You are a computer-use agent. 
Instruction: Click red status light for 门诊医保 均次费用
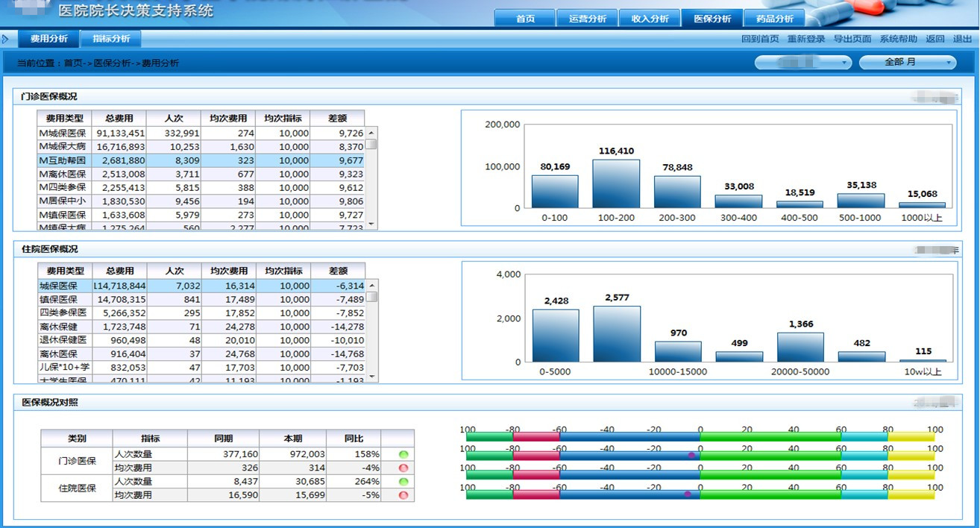[403, 468]
